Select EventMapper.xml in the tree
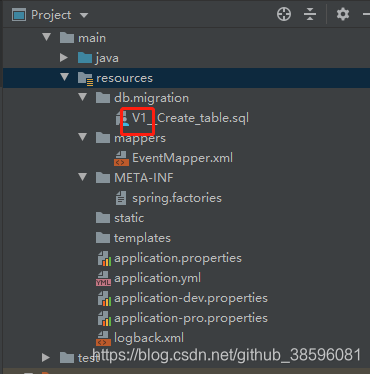This screenshot has height=374, width=370. 183,158
